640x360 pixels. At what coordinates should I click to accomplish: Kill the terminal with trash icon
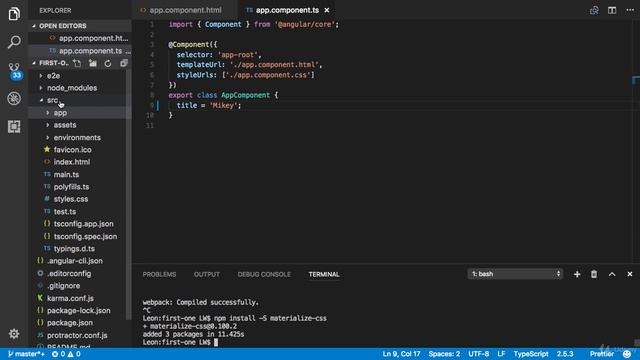pos(594,274)
